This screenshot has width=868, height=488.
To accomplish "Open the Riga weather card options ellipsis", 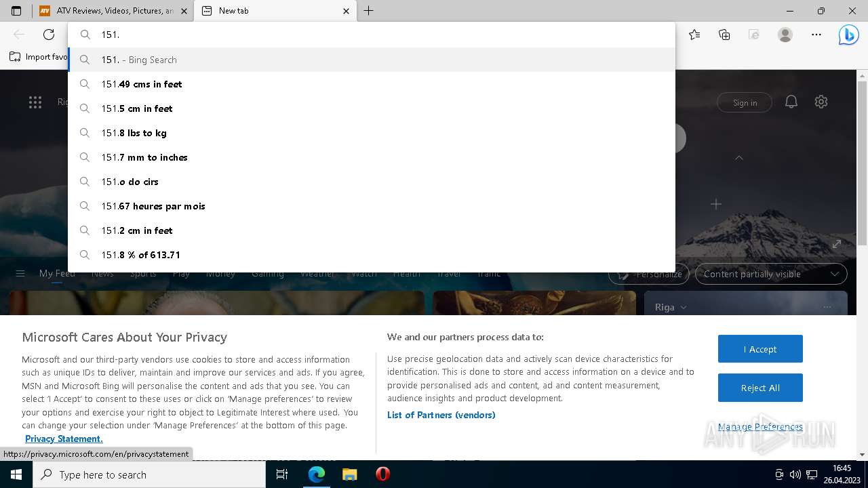I will click(x=827, y=307).
